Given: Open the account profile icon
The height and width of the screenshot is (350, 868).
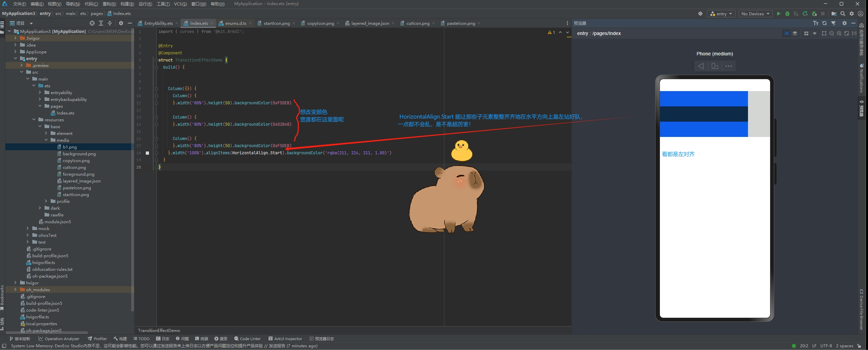Looking at the screenshot, I should click(x=860, y=14).
